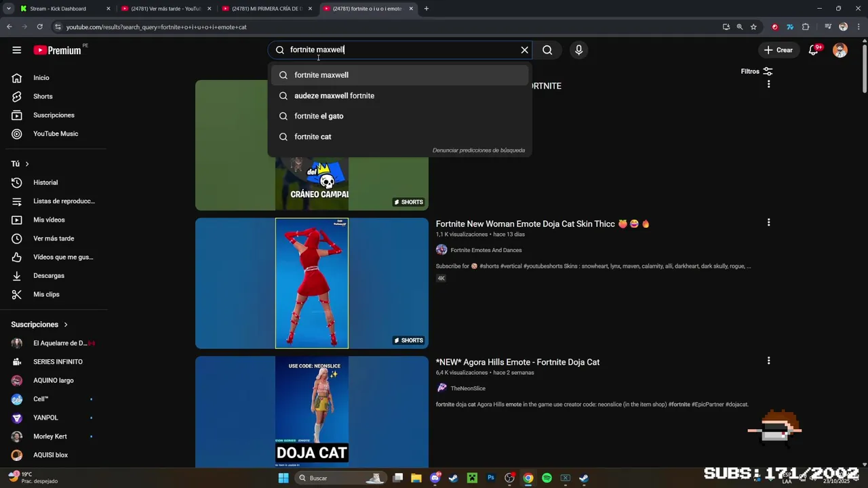This screenshot has height=488, width=868.
Task: Open Fortnite Emotes And Dances channel
Action: [486, 250]
